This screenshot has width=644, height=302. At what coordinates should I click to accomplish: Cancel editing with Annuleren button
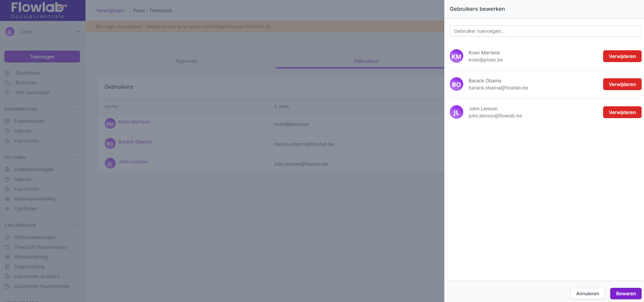point(587,294)
